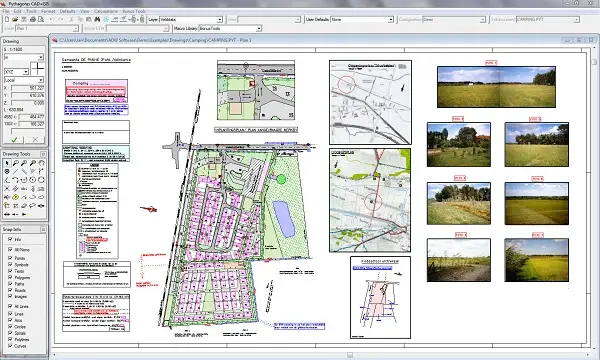
Task: Select the hand pan tool
Action: pos(41,163)
